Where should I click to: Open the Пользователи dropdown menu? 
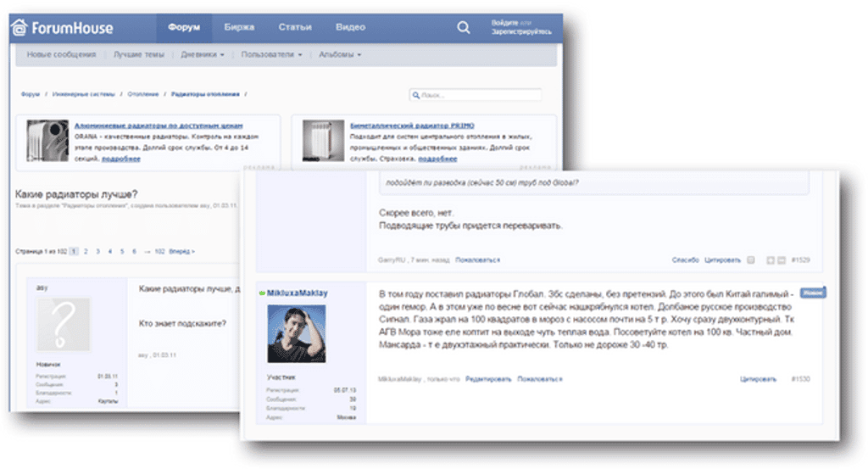point(271,55)
